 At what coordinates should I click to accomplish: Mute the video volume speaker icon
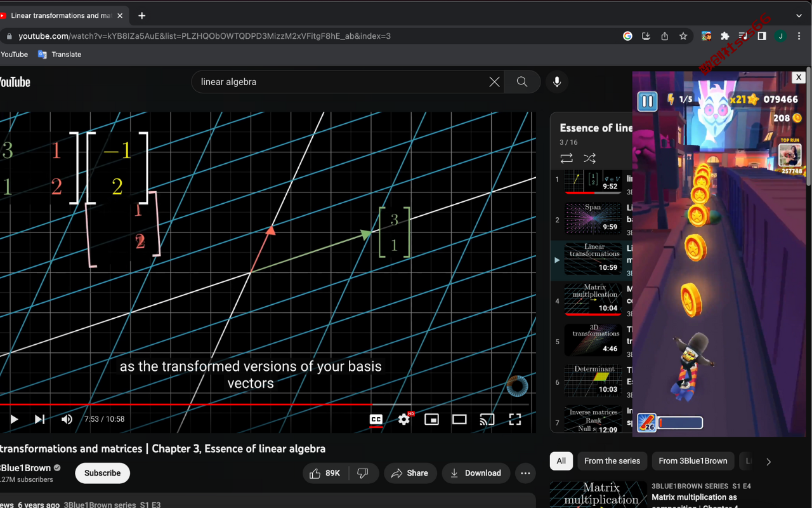tap(67, 419)
